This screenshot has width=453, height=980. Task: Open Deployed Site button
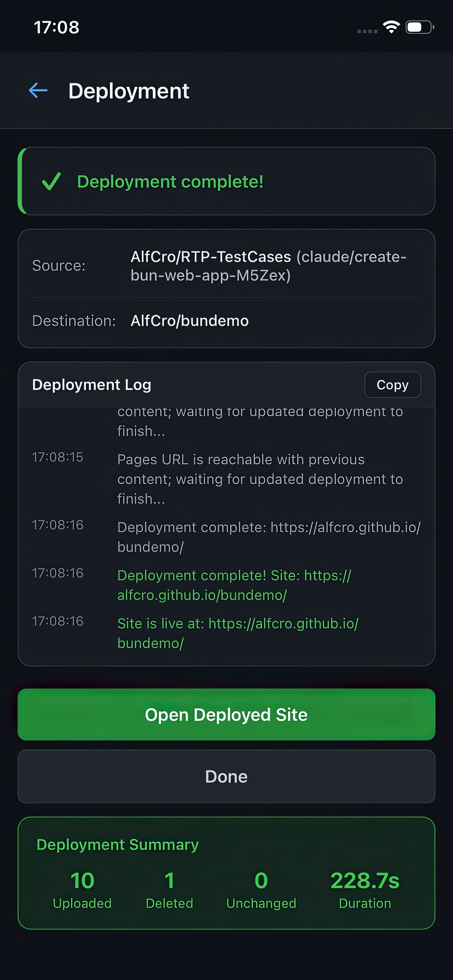tap(226, 714)
